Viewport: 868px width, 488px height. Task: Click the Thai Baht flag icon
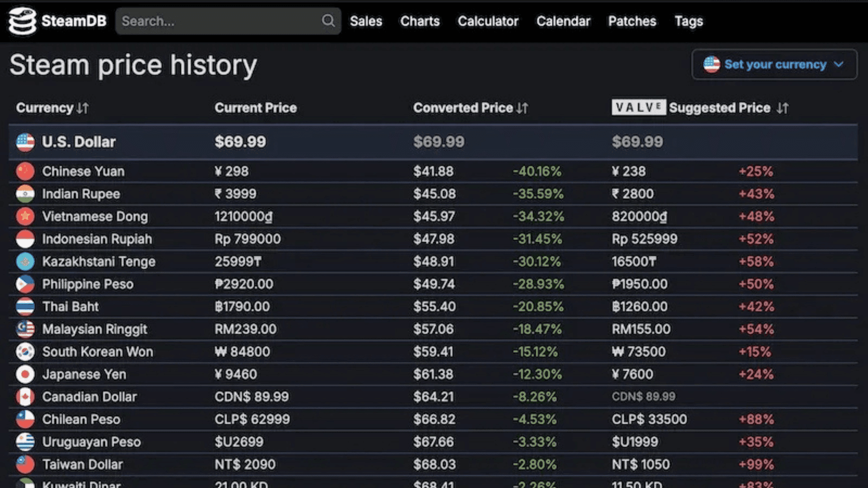25,306
